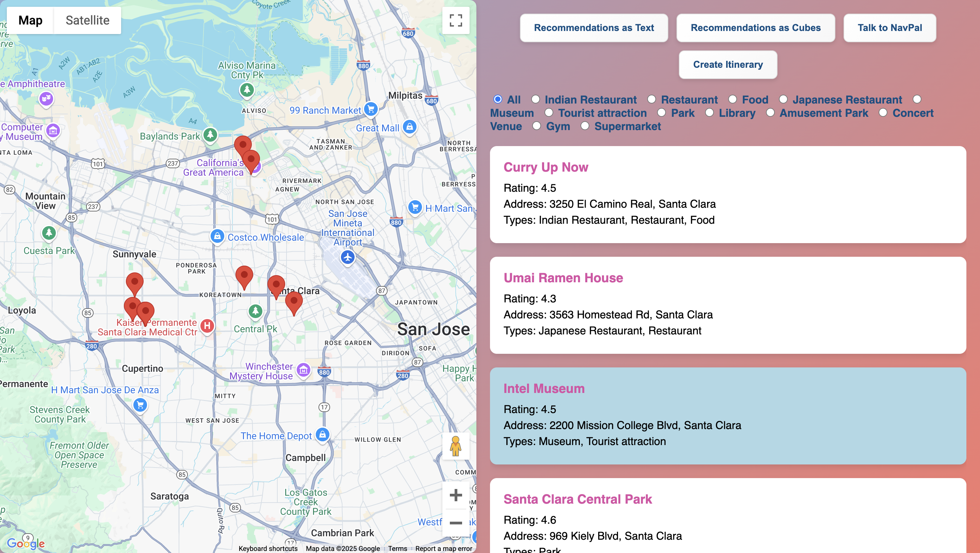This screenshot has width=980, height=553.
Task: Open Talk to NavPal
Action: (889, 28)
